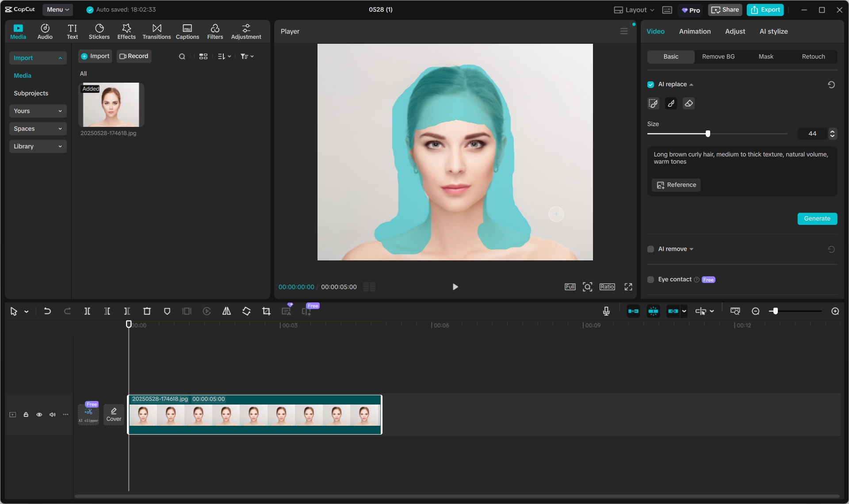Image resolution: width=849 pixels, height=504 pixels.
Task: Uncheck the AI replace checkbox
Action: (x=650, y=84)
